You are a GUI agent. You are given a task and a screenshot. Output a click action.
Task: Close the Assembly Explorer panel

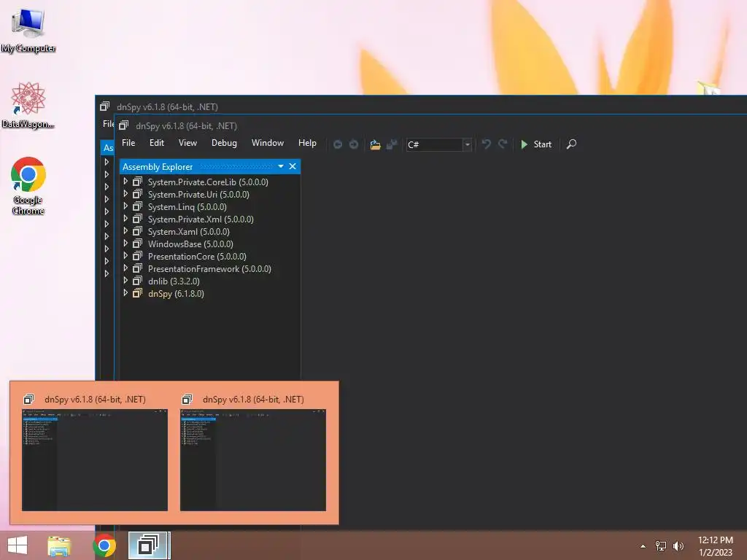293,166
